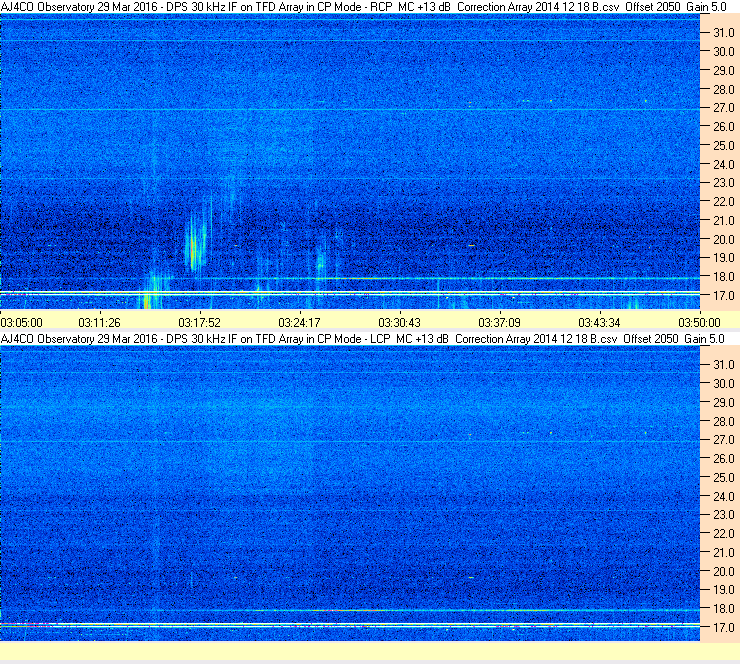Pick 26.0 on the RCP panel axis
This screenshot has height=664, width=740.
click(x=724, y=127)
